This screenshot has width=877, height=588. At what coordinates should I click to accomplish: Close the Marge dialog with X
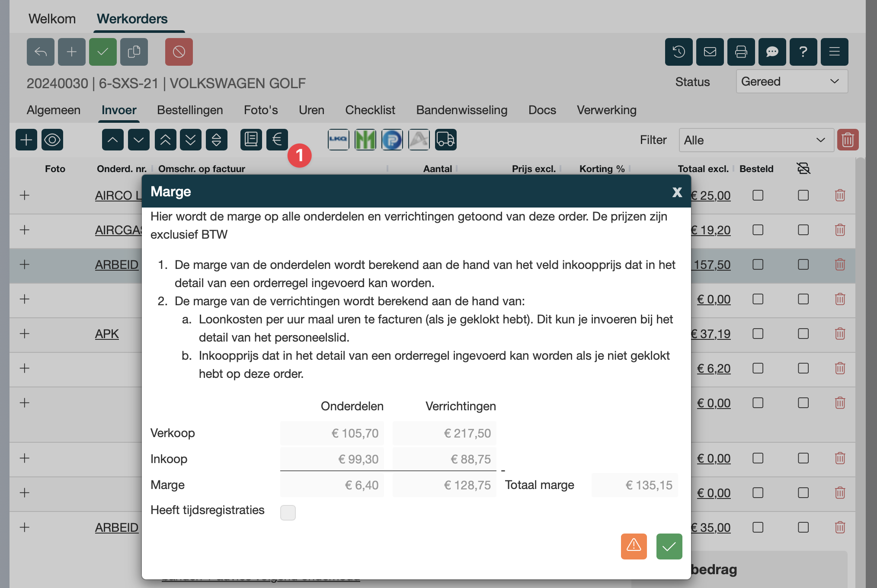pos(677,192)
